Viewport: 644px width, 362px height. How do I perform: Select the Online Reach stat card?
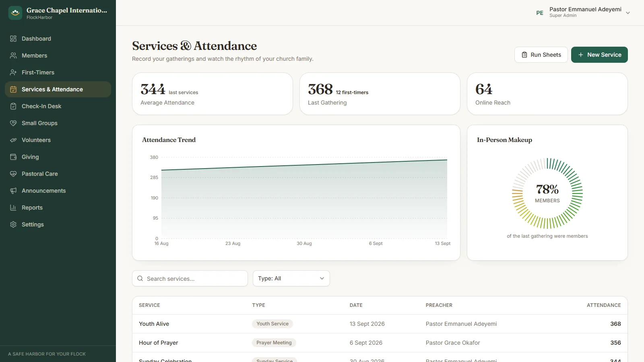point(547,94)
